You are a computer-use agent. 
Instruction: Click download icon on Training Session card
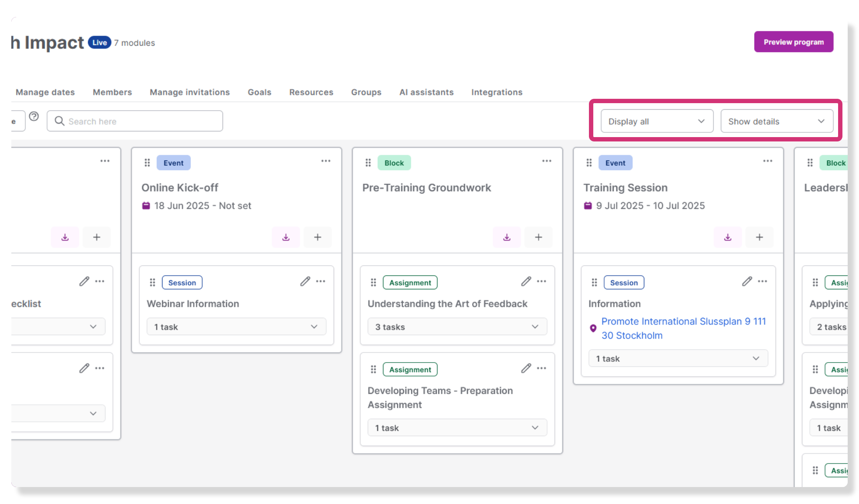tap(727, 237)
